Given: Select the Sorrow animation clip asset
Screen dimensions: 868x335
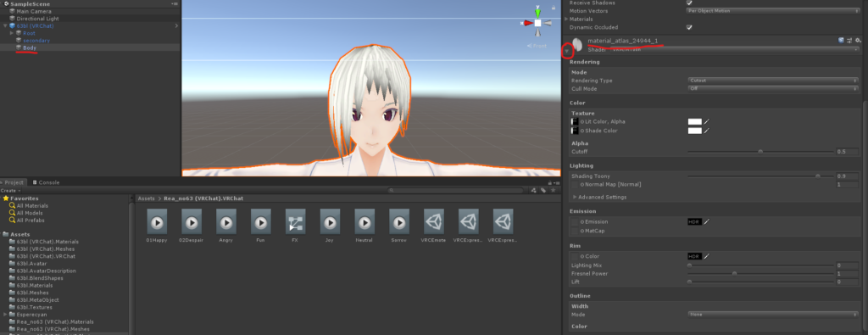Looking at the screenshot, I should (399, 222).
